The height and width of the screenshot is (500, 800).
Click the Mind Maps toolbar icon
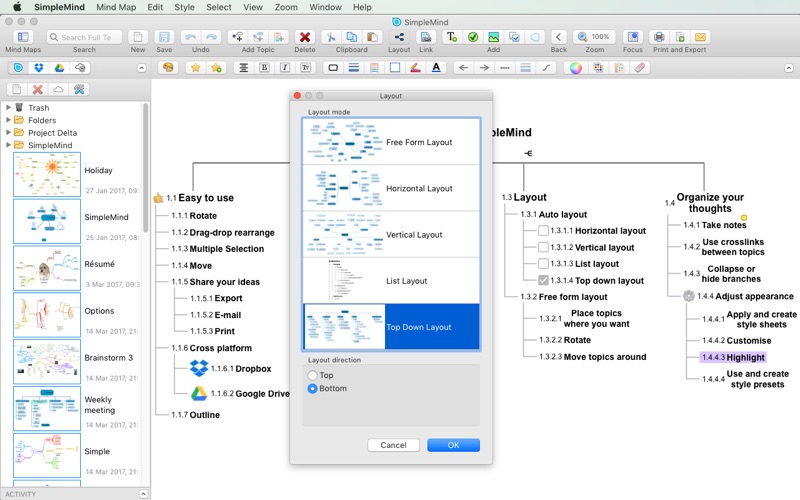tap(22, 37)
